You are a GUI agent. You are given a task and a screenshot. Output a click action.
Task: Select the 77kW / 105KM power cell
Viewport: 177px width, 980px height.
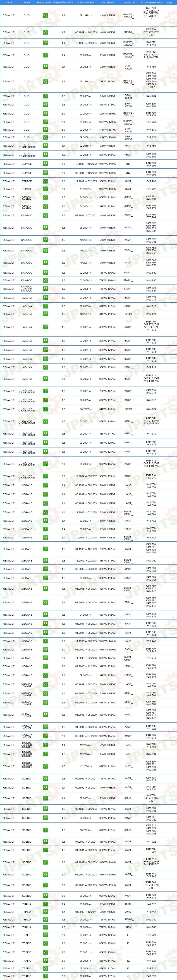(107, 927)
